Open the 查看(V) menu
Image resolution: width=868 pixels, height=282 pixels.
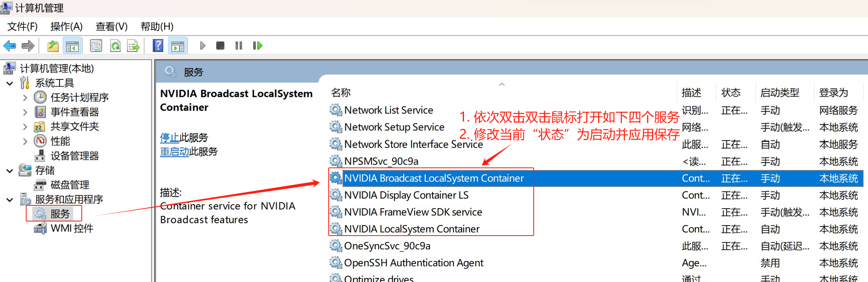112,27
